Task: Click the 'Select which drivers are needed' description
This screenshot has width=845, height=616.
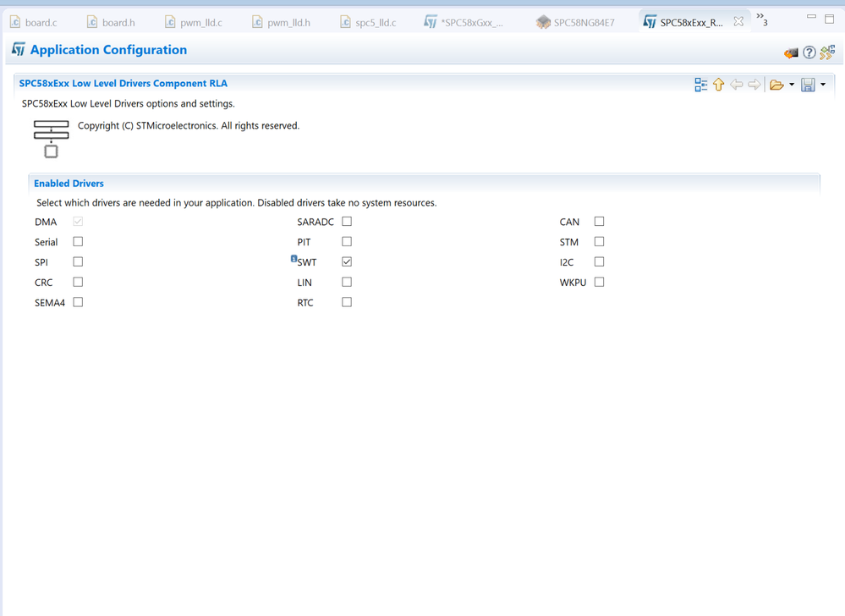Action: tap(237, 203)
